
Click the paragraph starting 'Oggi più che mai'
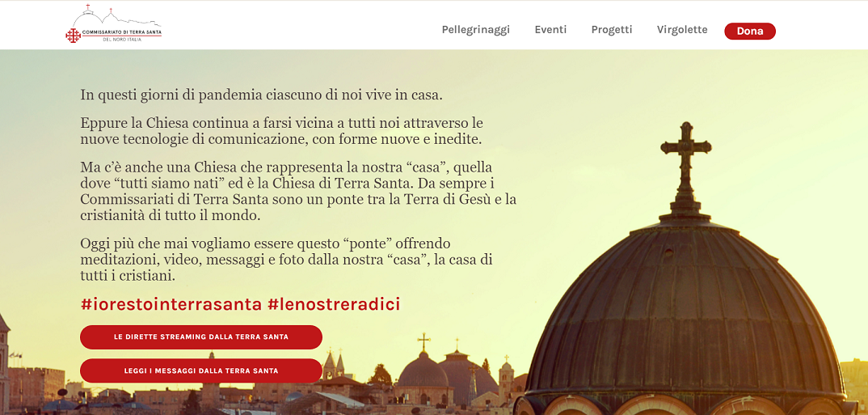pos(286,259)
